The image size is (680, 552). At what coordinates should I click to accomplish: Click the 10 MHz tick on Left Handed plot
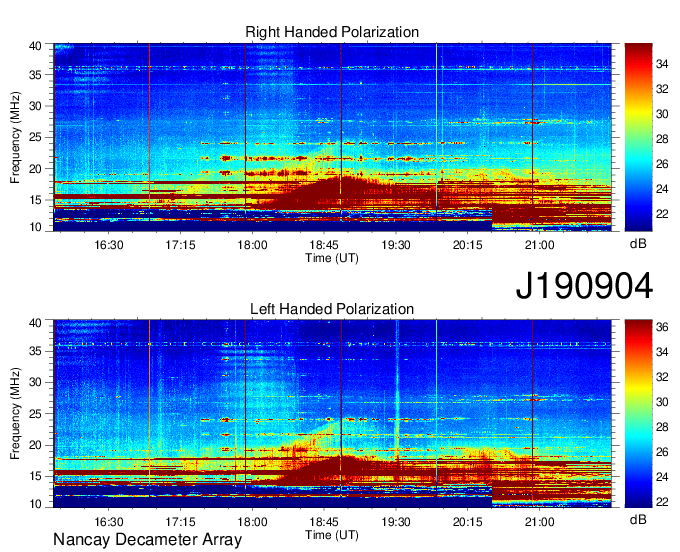[x=35, y=503]
